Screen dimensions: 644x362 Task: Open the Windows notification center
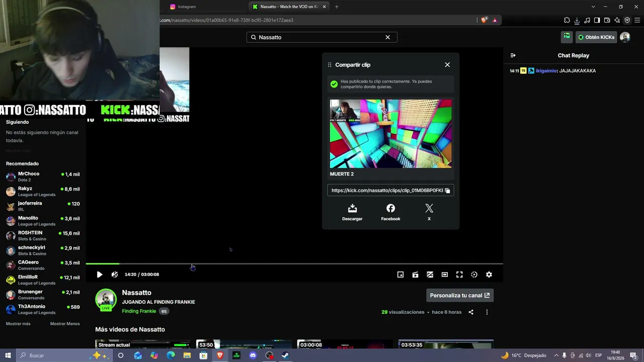tap(633, 355)
